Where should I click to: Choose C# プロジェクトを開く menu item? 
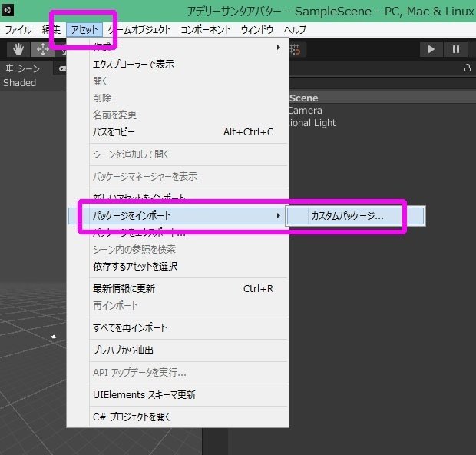(177, 417)
